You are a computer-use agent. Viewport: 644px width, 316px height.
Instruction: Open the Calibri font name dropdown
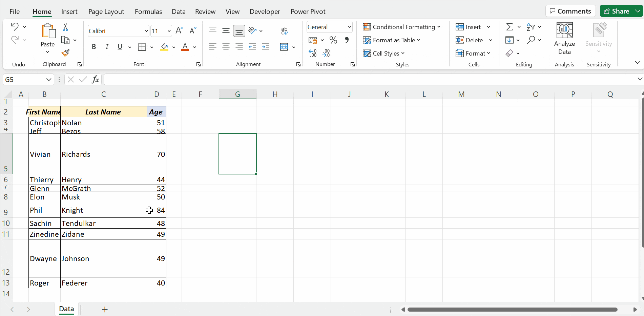[x=146, y=31]
